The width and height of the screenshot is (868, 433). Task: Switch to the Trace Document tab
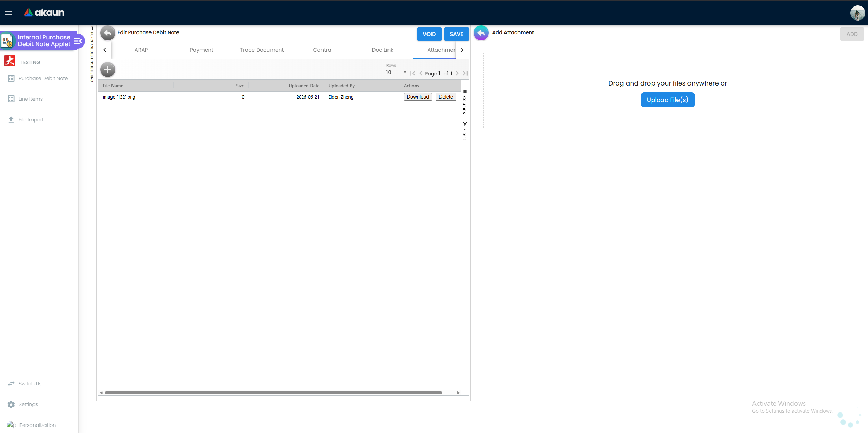click(x=262, y=50)
